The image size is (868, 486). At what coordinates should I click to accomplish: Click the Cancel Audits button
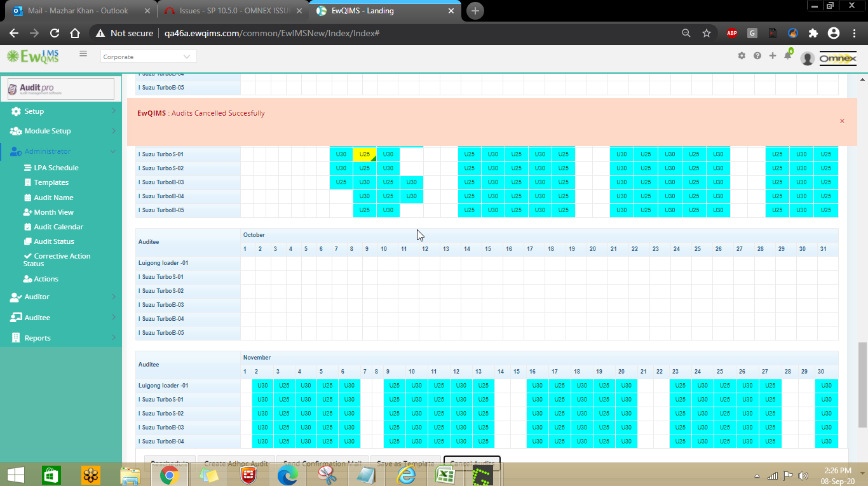[x=472, y=463]
